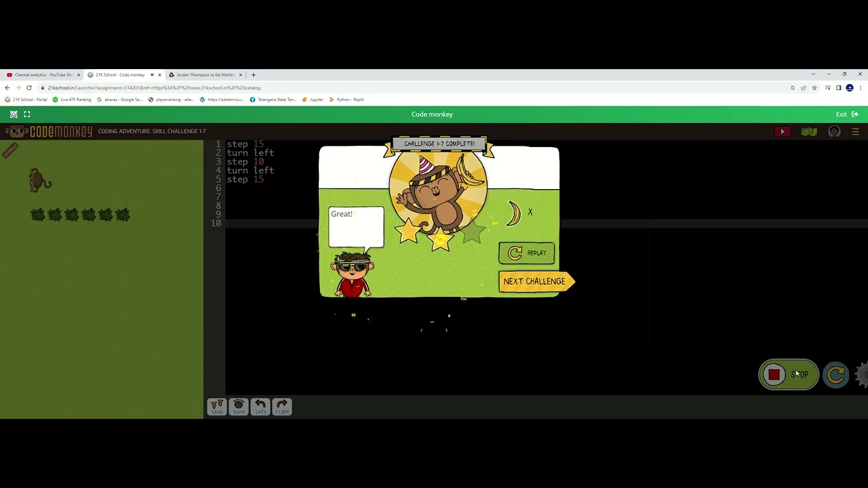Click the Google icon in address bar
This screenshot has height=488, width=868.
coord(793,88)
